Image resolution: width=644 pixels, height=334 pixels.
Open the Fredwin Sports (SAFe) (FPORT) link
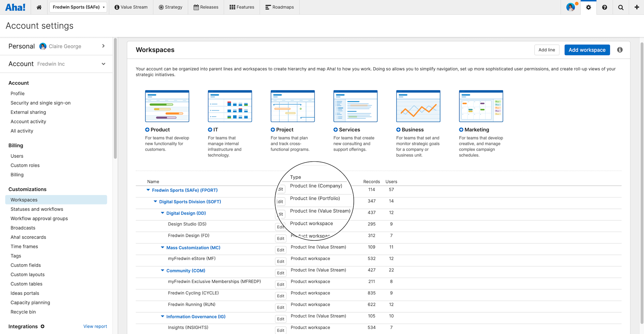tap(185, 190)
